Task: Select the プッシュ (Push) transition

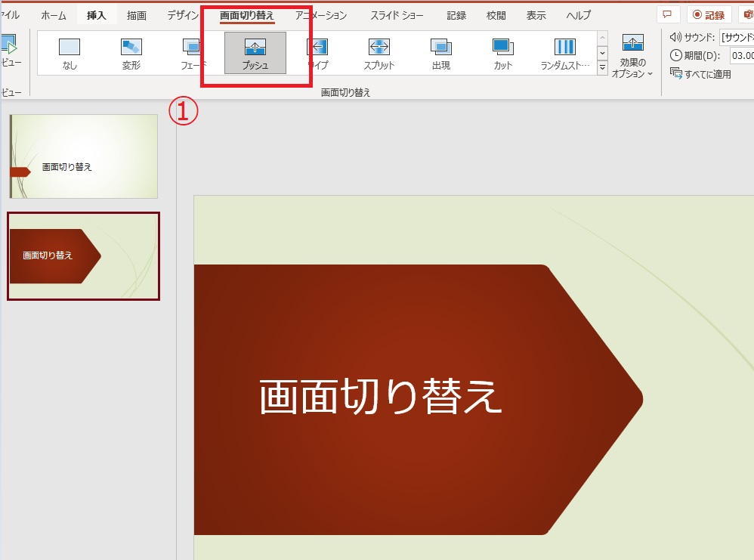Action: pos(255,53)
